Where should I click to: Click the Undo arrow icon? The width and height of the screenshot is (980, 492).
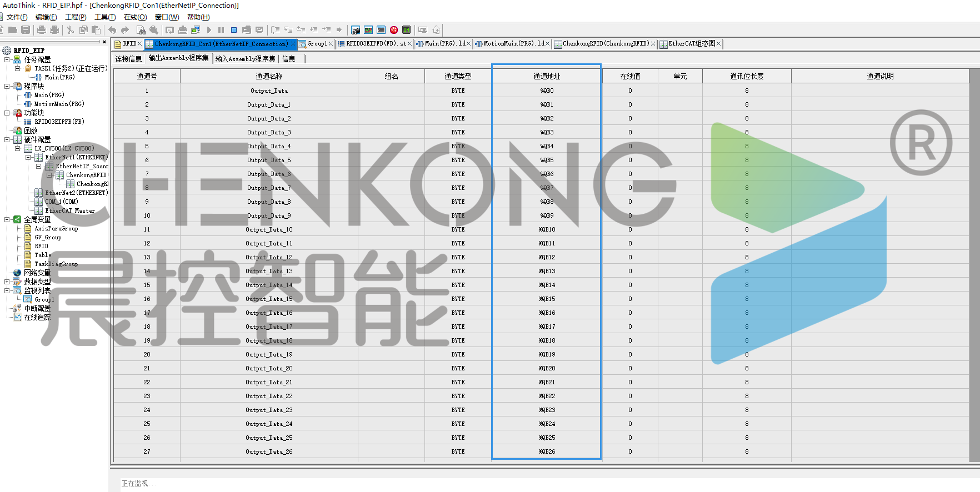pos(112,30)
